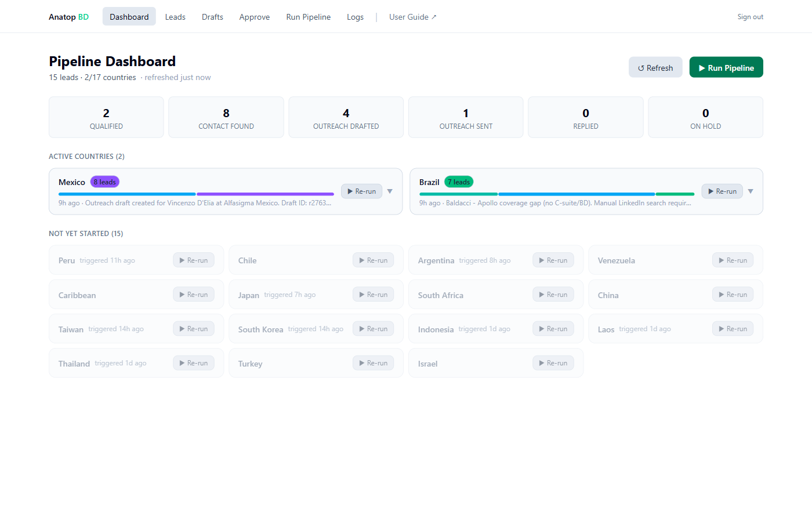
Task: Click the Indonesia country label
Action: [436, 329]
